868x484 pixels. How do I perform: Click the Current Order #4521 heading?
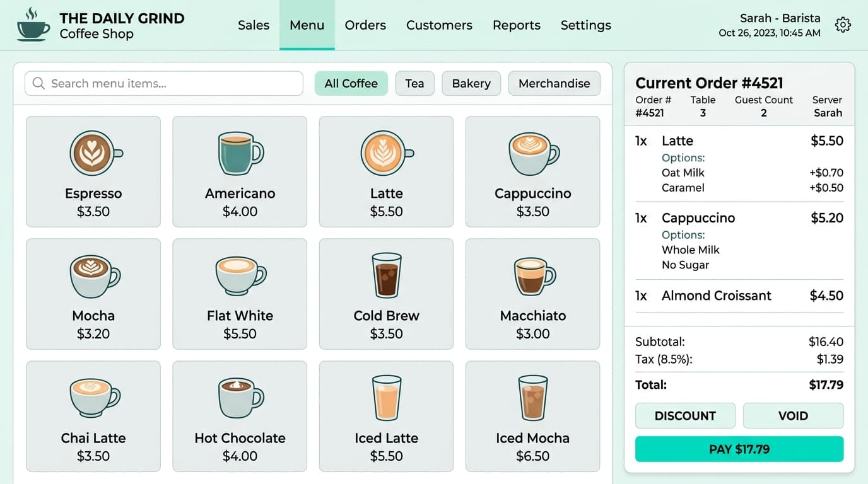[709, 83]
